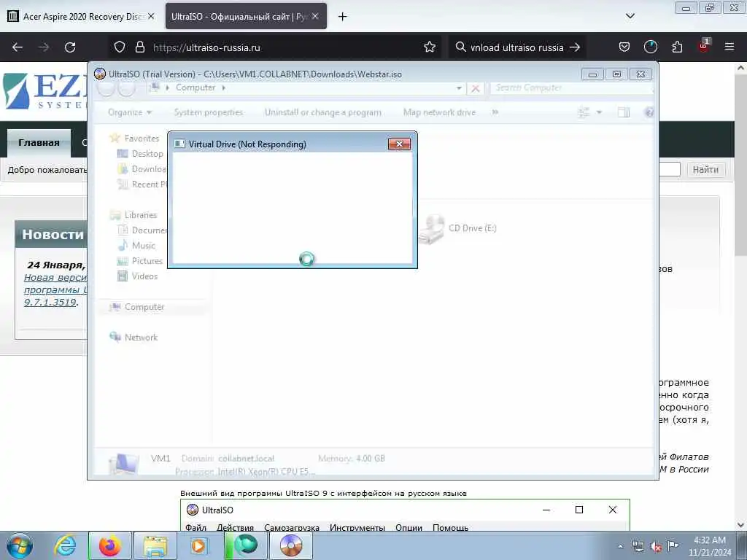This screenshot has width=747, height=560.
Task: Open the change view options dropdown arrow
Action: point(600,112)
